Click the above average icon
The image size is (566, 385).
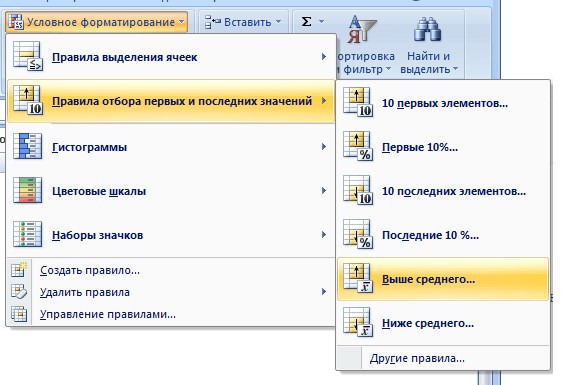(358, 279)
